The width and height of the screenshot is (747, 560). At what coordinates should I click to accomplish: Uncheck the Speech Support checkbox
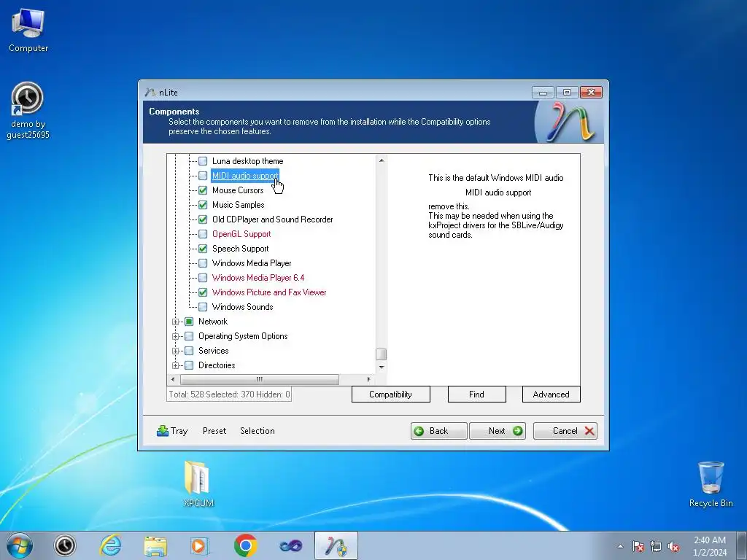coord(203,249)
